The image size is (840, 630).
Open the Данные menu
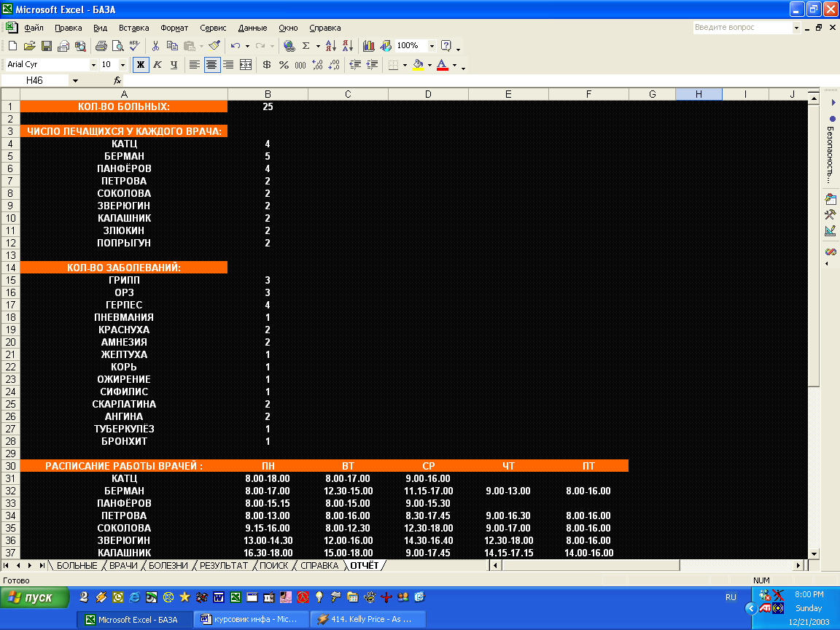(x=252, y=28)
